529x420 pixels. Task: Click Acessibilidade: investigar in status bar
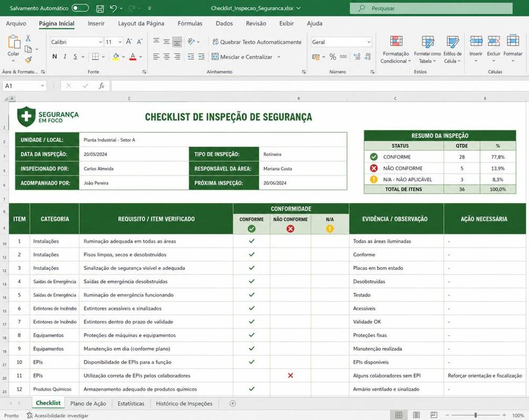(x=58, y=416)
